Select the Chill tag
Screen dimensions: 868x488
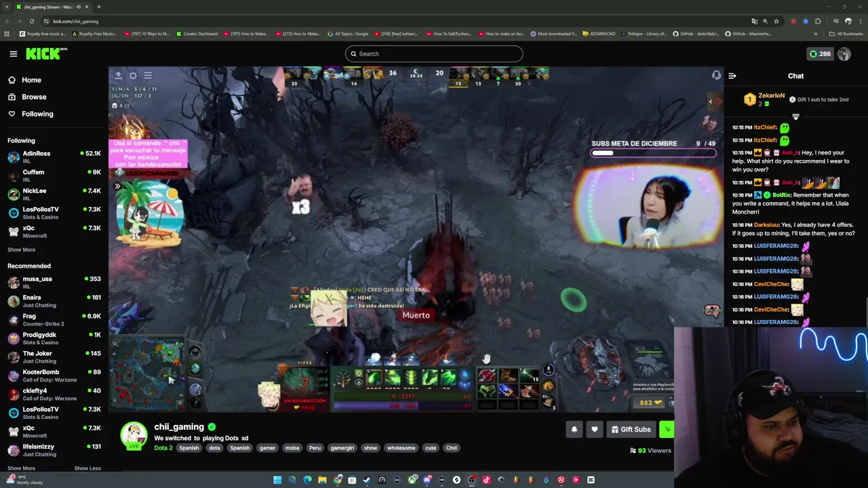point(452,448)
